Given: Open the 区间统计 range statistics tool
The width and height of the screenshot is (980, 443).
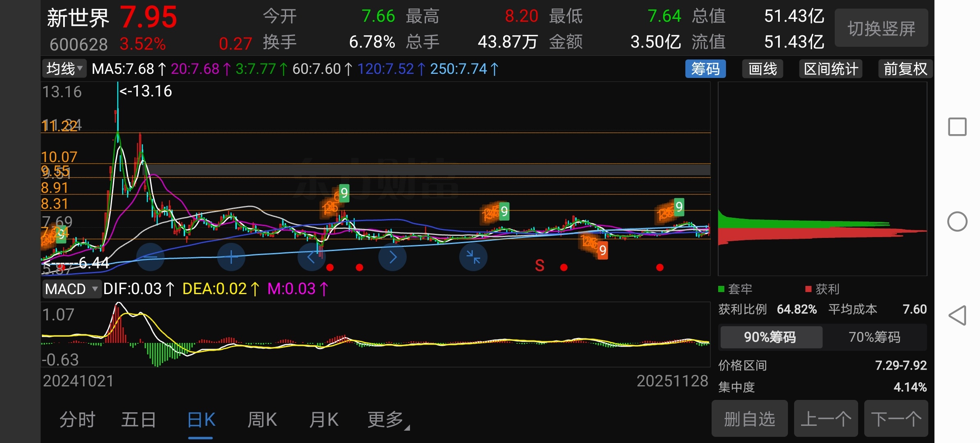Looking at the screenshot, I should (x=831, y=69).
